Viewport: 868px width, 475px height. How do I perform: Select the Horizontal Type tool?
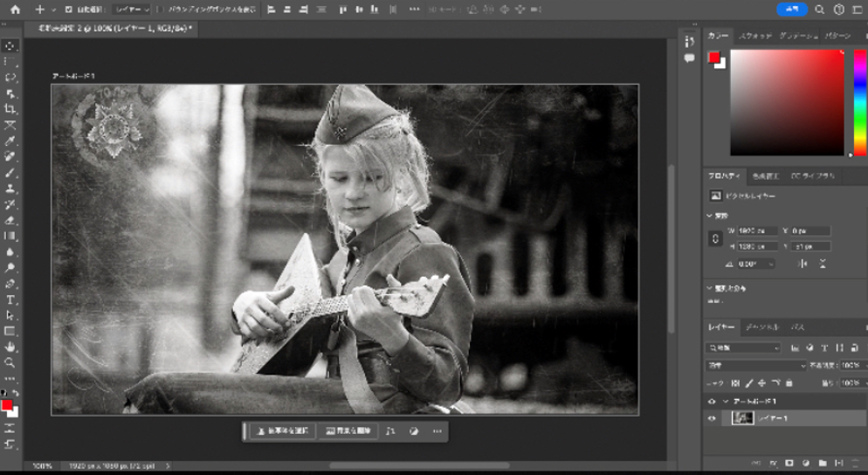(10, 299)
